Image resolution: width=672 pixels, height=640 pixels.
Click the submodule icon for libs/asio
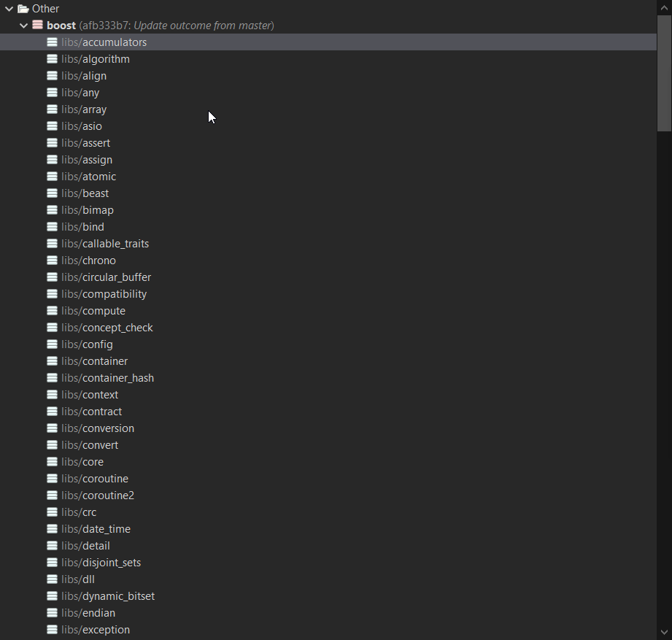pyautogui.click(x=52, y=126)
